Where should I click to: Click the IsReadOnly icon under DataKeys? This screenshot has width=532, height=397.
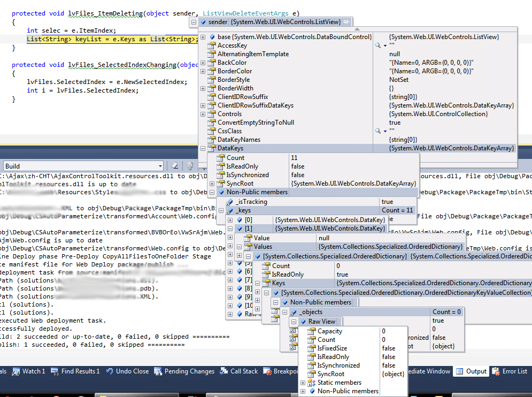pos(221,166)
